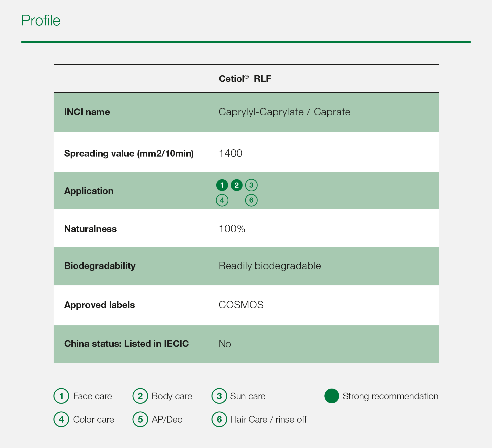The image size is (492, 448).
Task: Click the 100% naturalness value
Action: click(232, 229)
